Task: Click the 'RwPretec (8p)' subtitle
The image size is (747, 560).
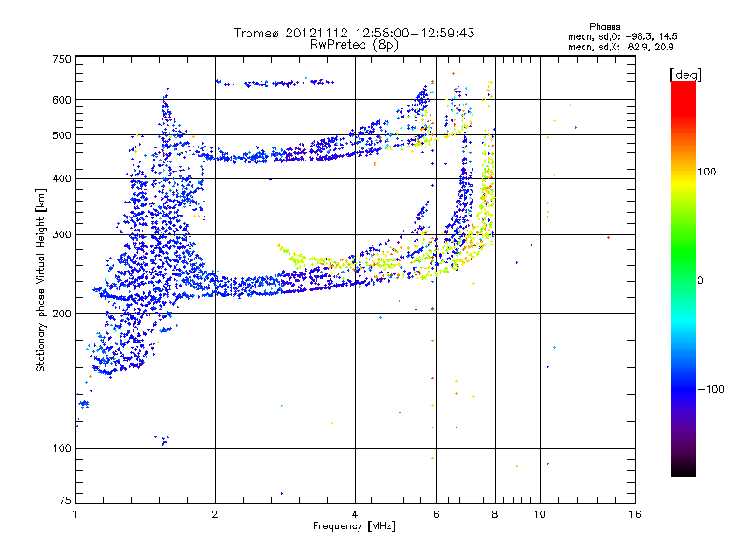Action: [x=354, y=45]
